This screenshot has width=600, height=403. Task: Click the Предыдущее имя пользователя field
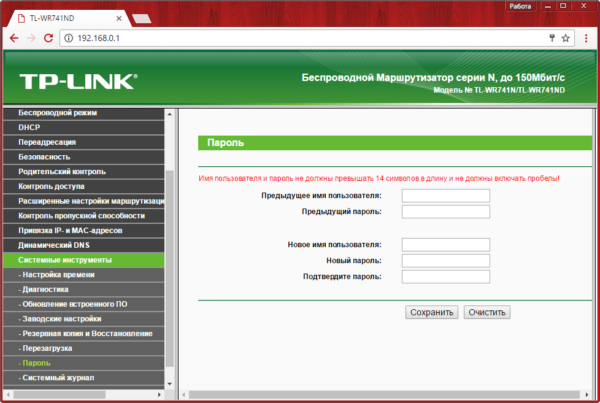point(446,196)
